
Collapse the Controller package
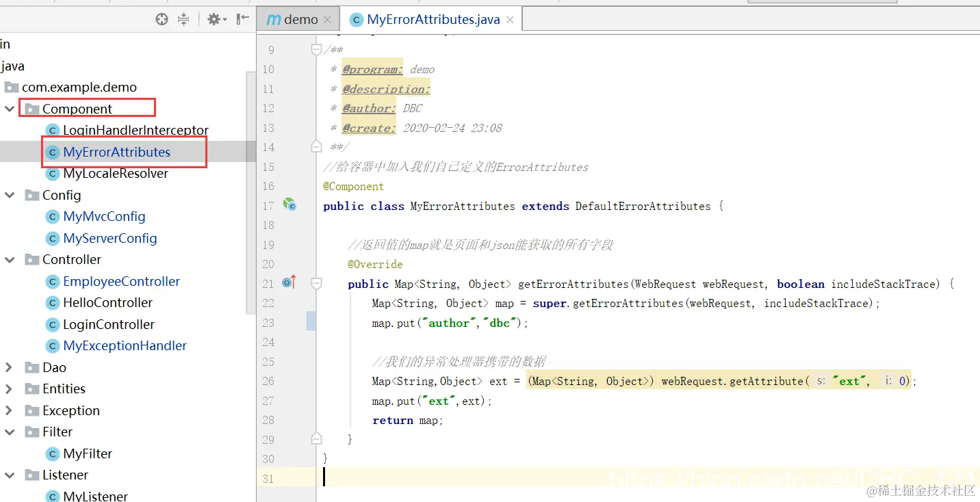click(10, 260)
